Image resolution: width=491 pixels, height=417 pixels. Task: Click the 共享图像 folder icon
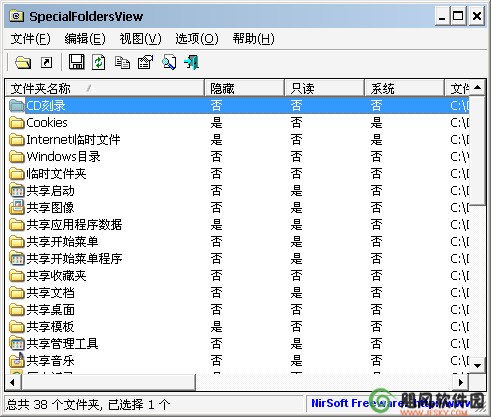17,207
